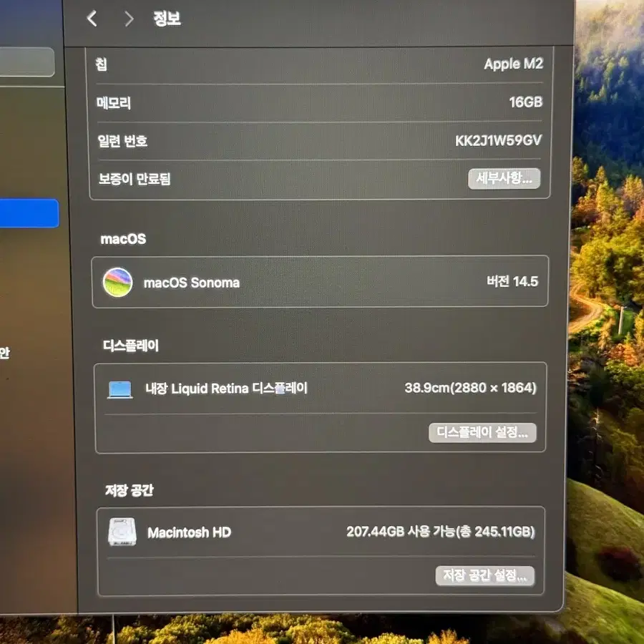
Task: Click the 저장 공간 section heading
Action: click(x=130, y=490)
